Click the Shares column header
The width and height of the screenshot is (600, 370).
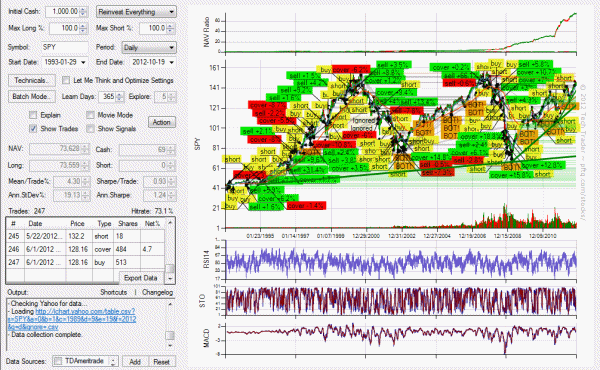point(127,223)
